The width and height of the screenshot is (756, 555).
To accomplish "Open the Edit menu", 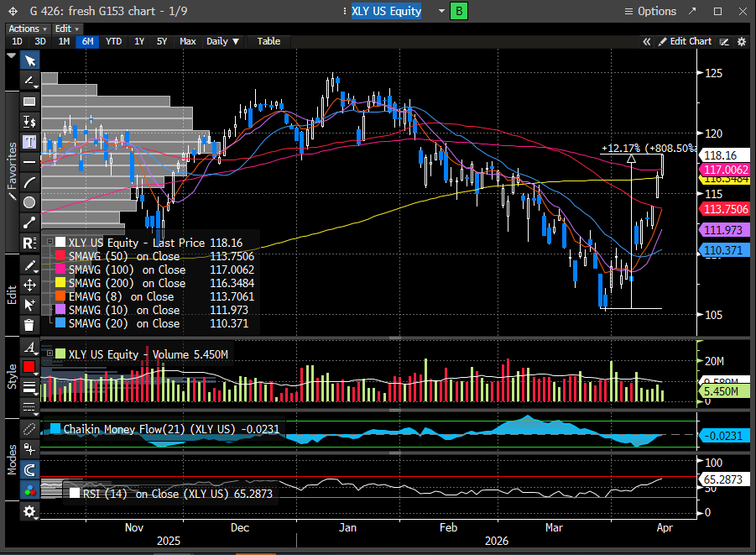I will coord(66,29).
